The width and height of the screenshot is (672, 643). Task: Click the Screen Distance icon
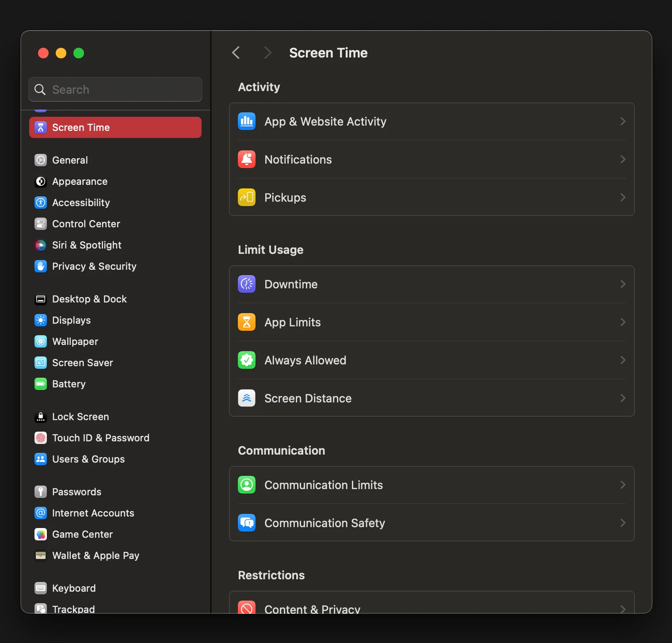point(247,398)
